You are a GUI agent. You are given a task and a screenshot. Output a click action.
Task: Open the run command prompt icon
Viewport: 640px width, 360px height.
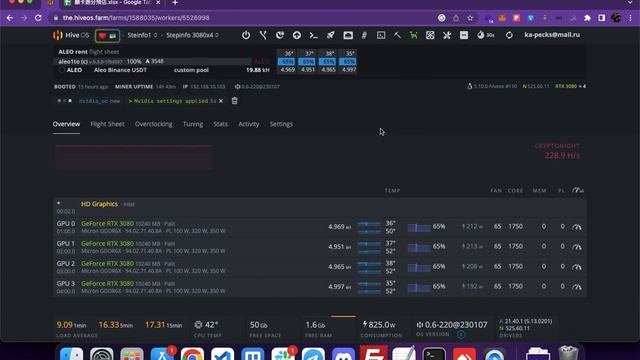click(313, 36)
